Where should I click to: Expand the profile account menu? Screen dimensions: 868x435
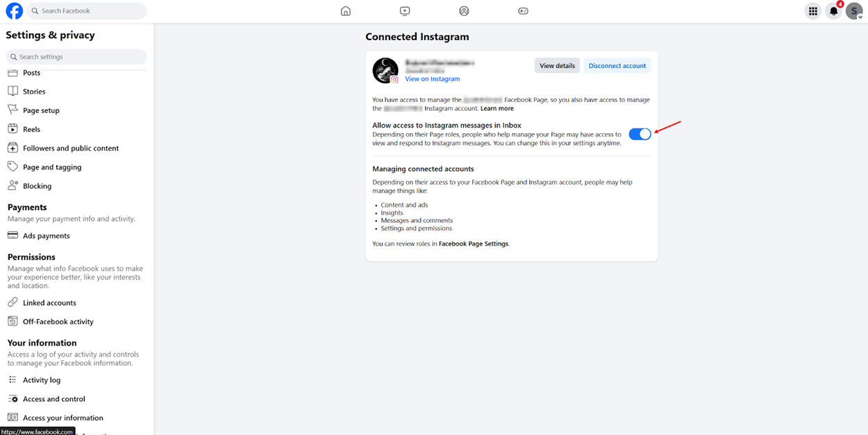(x=854, y=10)
